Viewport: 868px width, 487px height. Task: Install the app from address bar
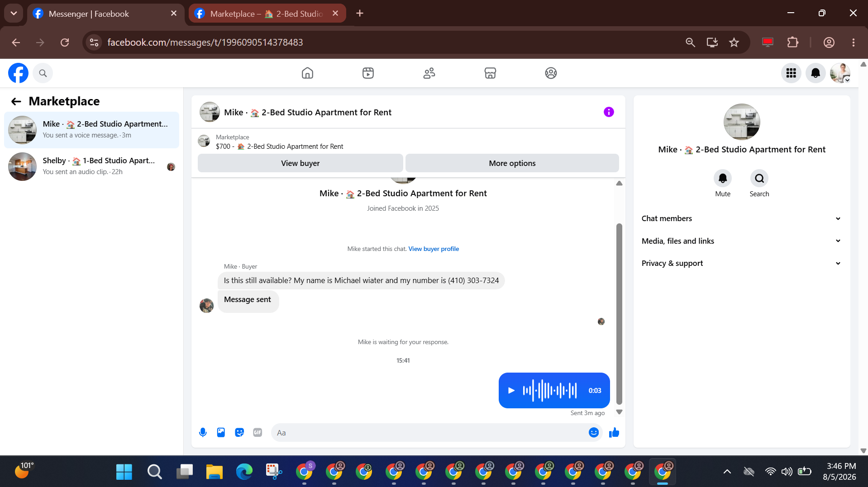pos(712,43)
